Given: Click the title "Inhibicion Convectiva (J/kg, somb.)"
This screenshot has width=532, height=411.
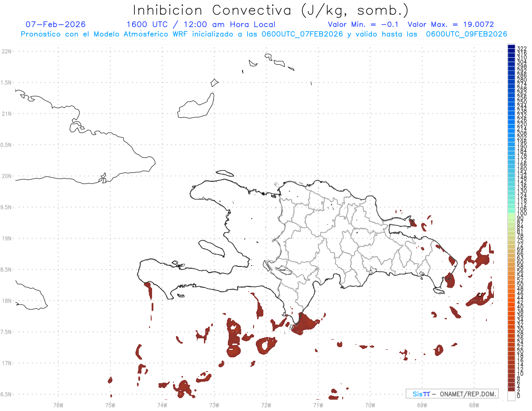Looking at the screenshot, I should tap(271, 10).
